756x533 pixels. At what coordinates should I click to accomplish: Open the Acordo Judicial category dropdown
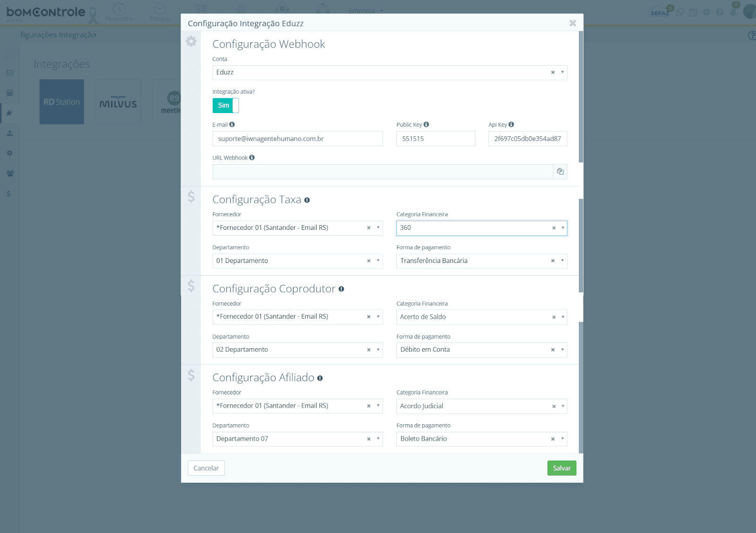563,406
